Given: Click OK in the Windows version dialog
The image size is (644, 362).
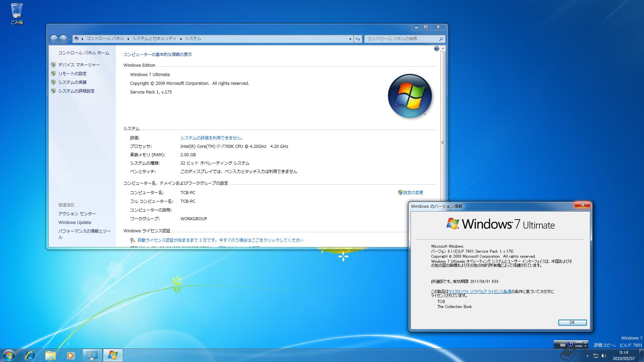Looking at the screenshot, I should pos(572,322).
